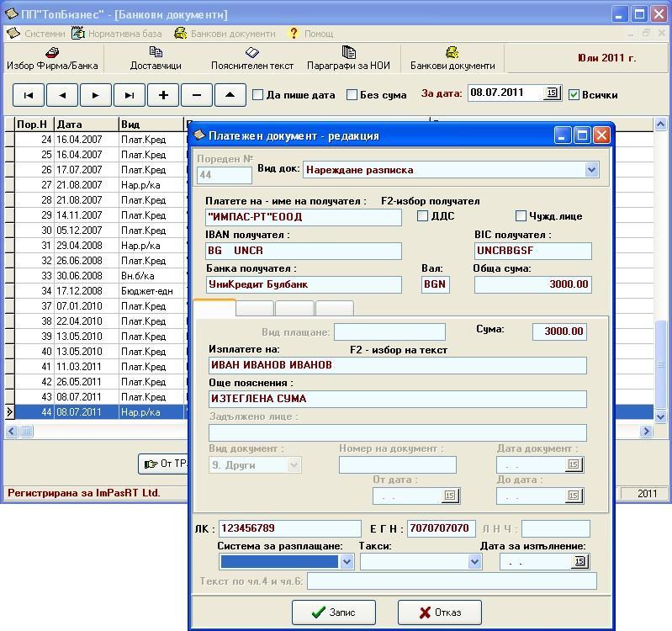672x631 pixels.
Task: Open Пояснителен текст toolbar icon
Action: 252,52
